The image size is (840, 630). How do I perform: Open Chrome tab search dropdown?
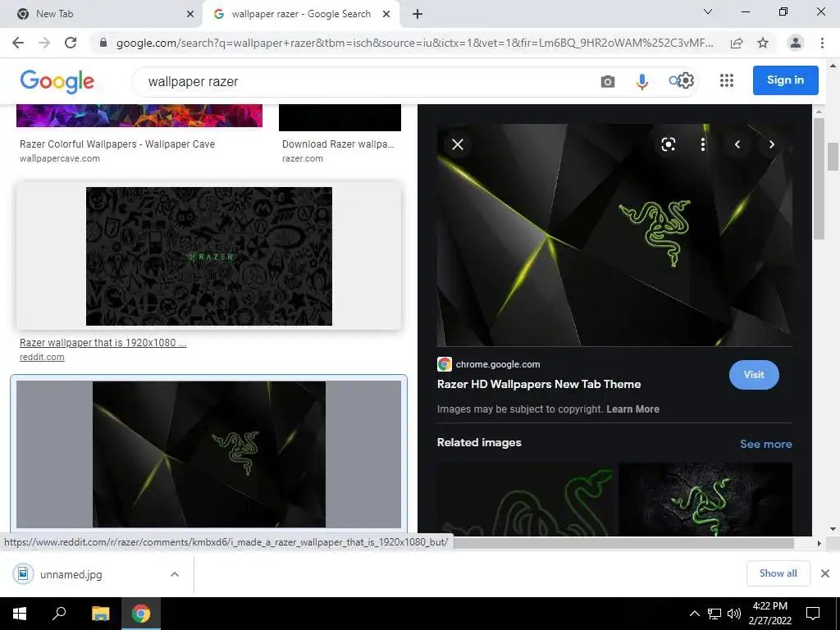tap(708, 11)
